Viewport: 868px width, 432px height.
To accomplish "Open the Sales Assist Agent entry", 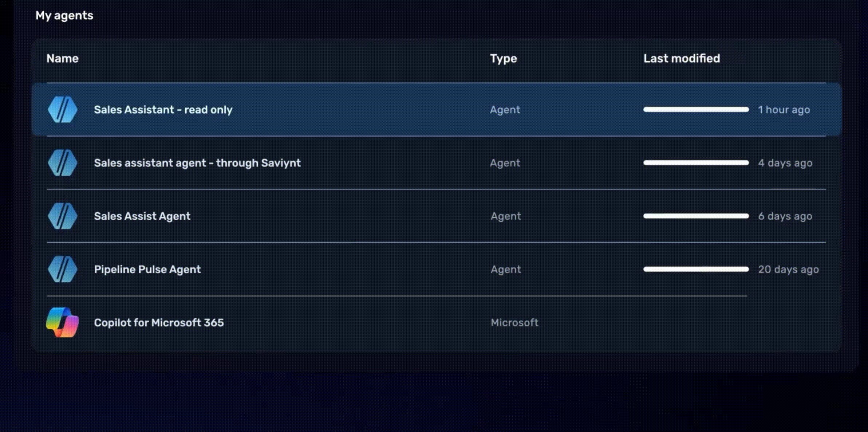I will [x=142, y=216].
